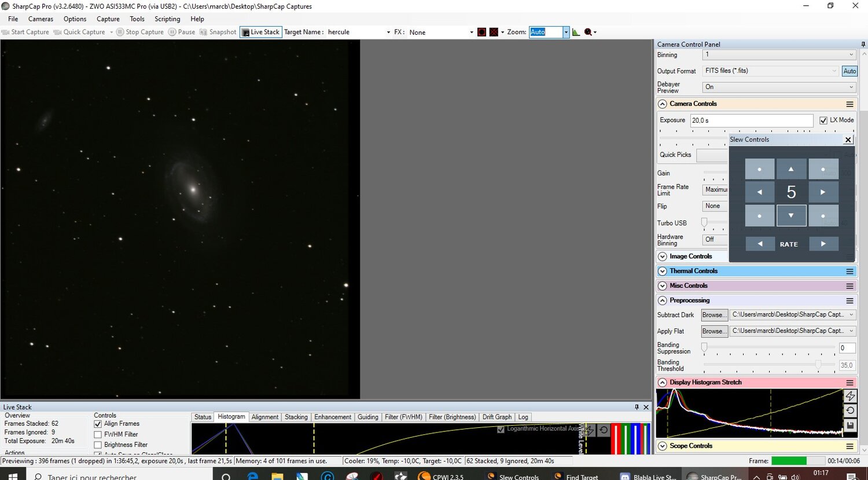Disable the Align Frames checkbox

[x=97, y=424]
